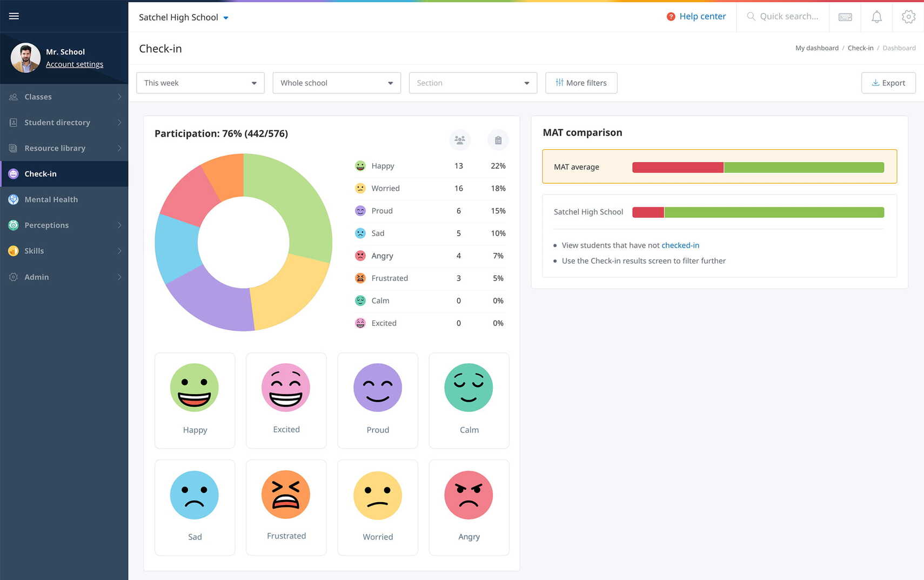Expand the Resource library chevron
This screenshot has height=580, width=924.
pos(119,148)
